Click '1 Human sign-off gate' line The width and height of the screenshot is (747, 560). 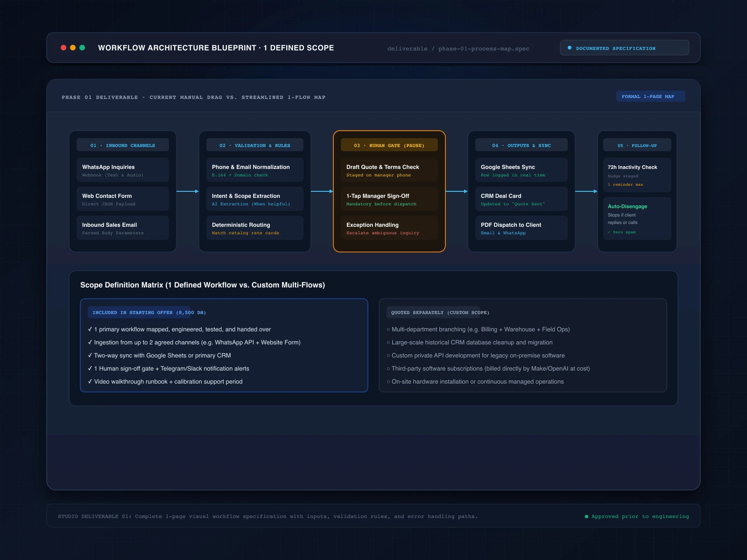point(169,369)
